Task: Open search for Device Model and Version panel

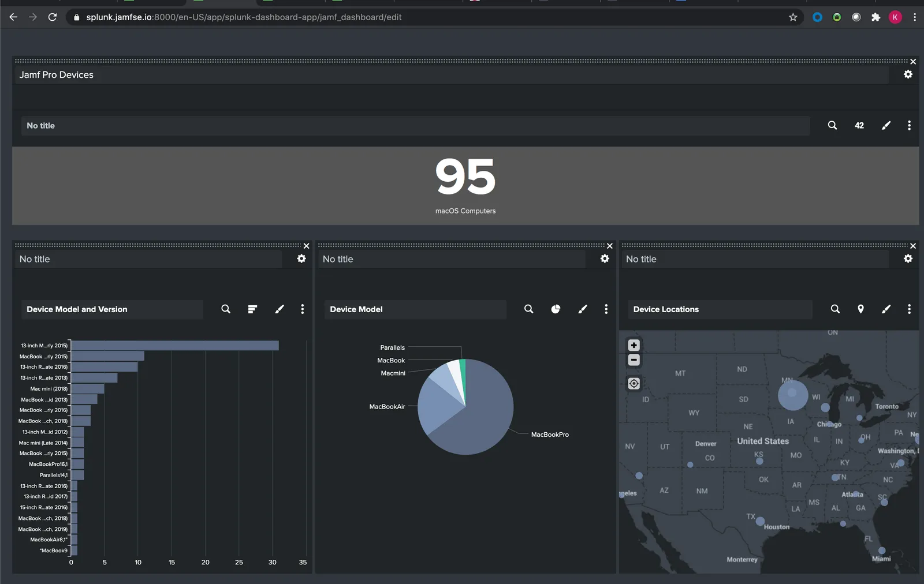Action: [x=226, y=309]
